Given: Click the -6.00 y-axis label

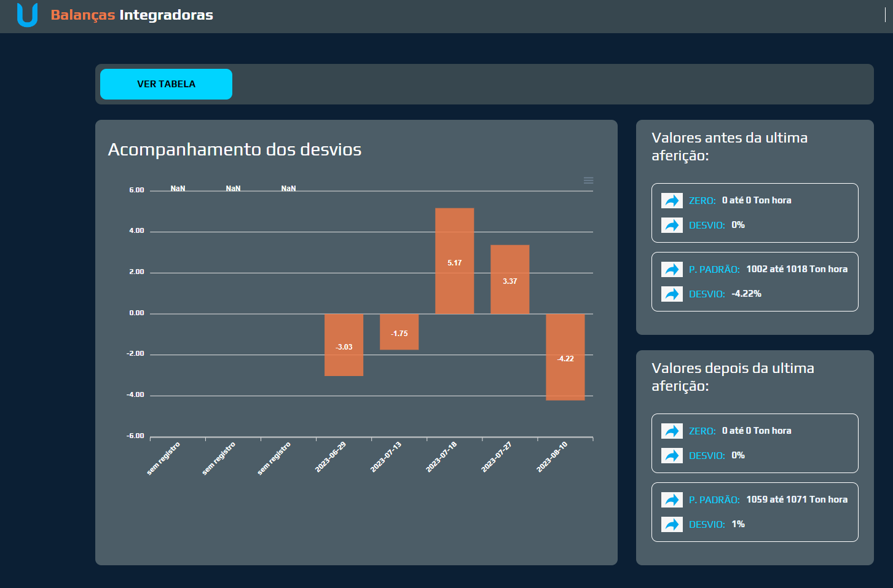Looking at the screenshot, I should coord(135,436).
